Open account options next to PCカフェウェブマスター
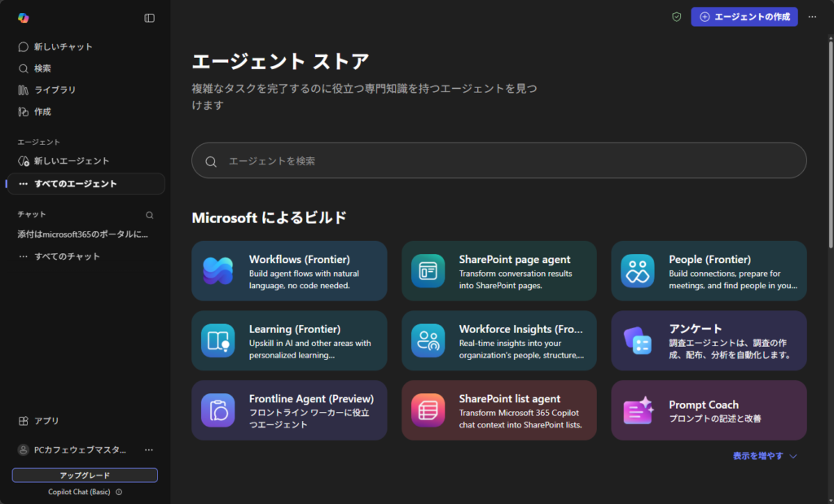 click(x=149, y=449)
